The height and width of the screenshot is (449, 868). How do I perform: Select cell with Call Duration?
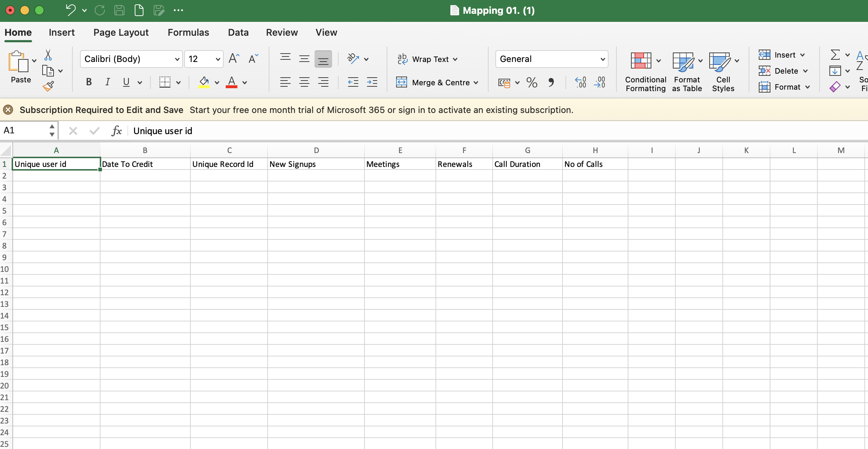coord(528,164)
